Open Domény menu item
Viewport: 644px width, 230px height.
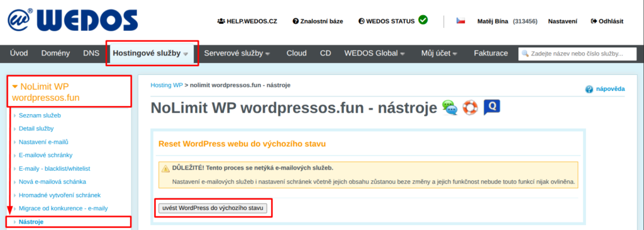55,53
